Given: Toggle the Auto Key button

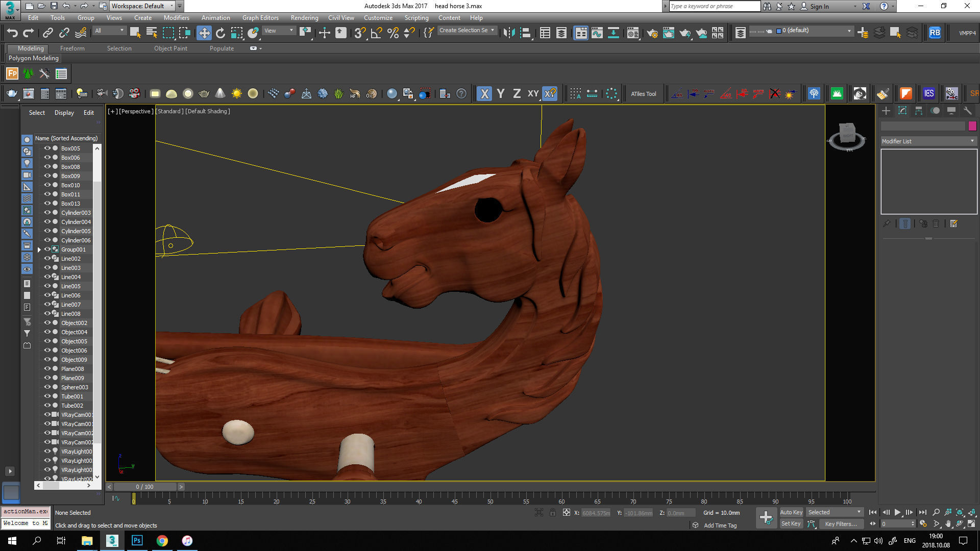Looking at the screenshot, I should pyautogui.click(x=791, y=512).
